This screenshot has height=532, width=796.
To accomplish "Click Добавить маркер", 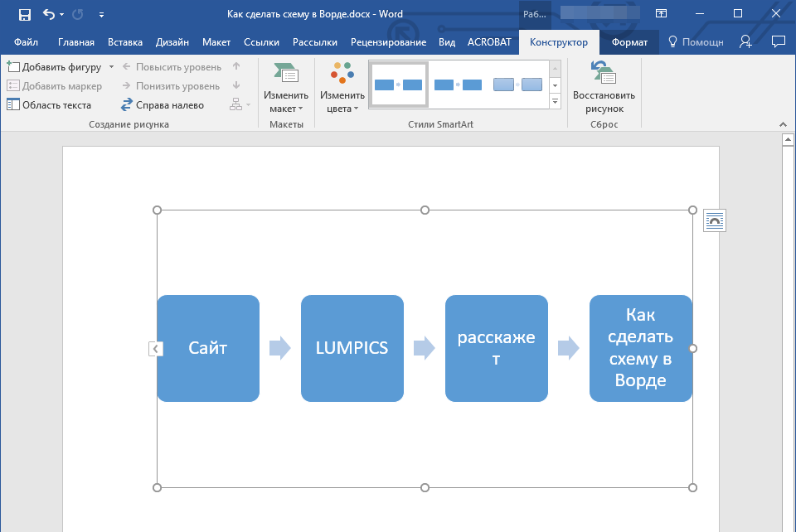I will (x=55, y=86).
